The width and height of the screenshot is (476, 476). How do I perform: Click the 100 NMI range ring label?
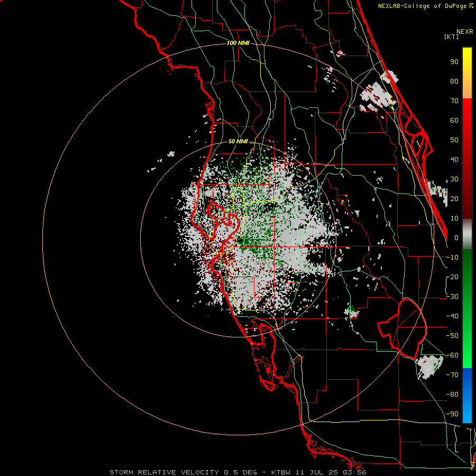coord(238,43)
